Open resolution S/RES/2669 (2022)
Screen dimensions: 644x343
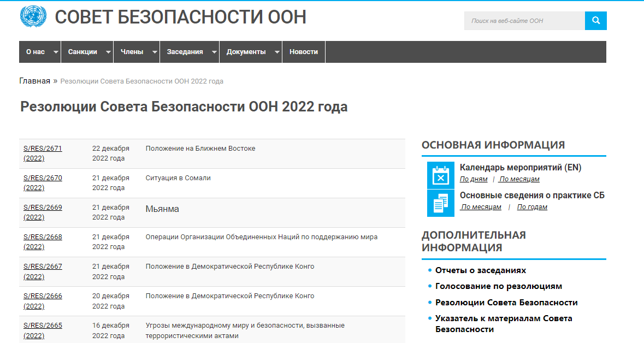pyautogui.click(x=43, y=212)
